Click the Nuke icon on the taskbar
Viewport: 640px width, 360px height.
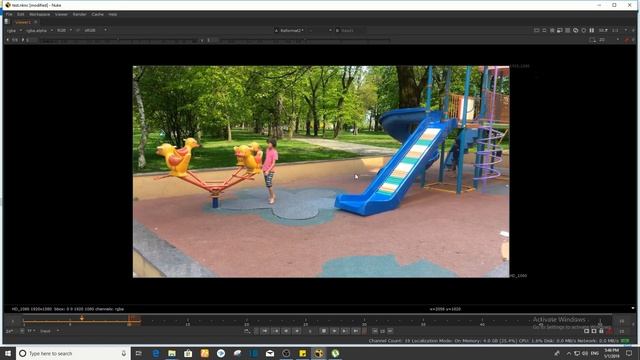(x=319, y=353)
